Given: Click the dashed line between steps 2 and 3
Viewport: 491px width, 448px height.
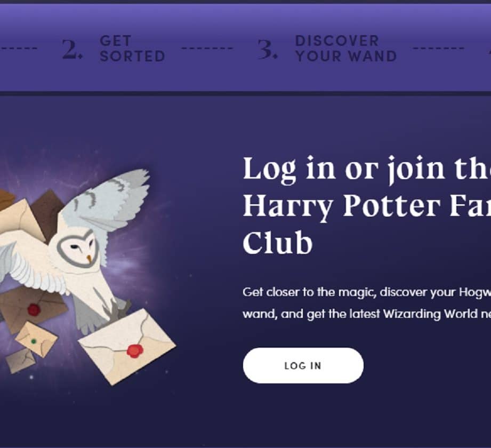Looking at the screenshot, I should coord(207,48).
